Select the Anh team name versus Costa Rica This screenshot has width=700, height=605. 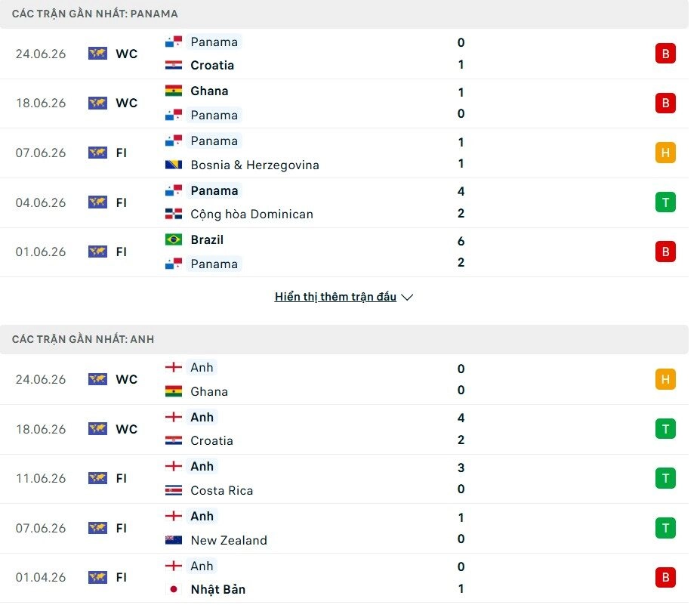pyautogui.click(x=202, y=466)
